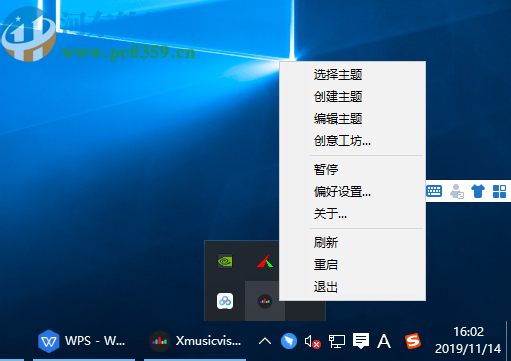The width and height of the screenshot is (511, 361).
Task: Click the input language A indicator
Action: 384,341
